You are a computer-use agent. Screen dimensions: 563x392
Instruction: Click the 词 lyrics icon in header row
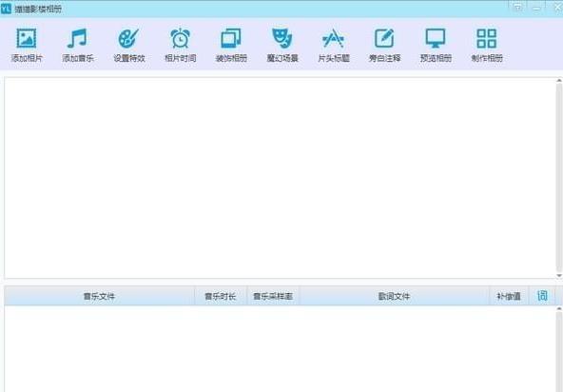[x=542, y=296]
